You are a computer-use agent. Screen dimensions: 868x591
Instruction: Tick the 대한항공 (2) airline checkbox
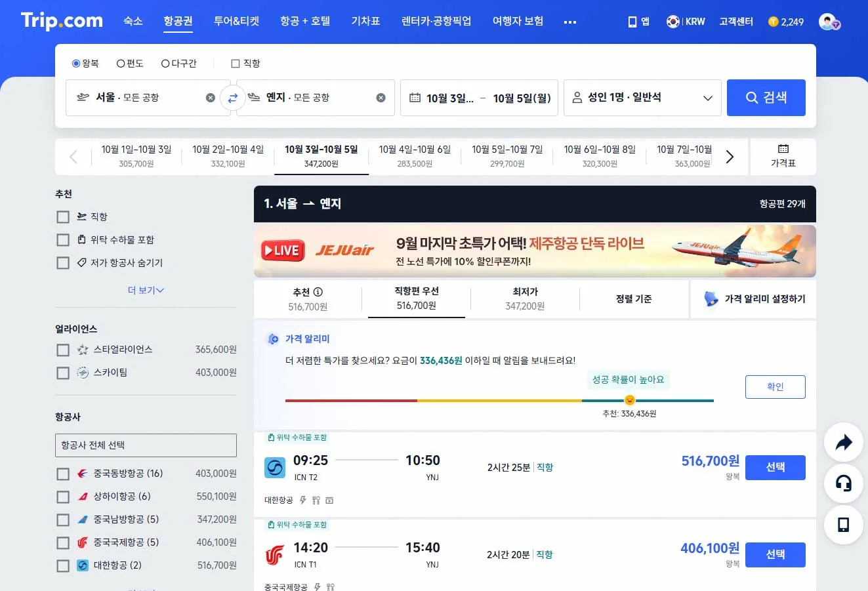click(x=63, y=565)
